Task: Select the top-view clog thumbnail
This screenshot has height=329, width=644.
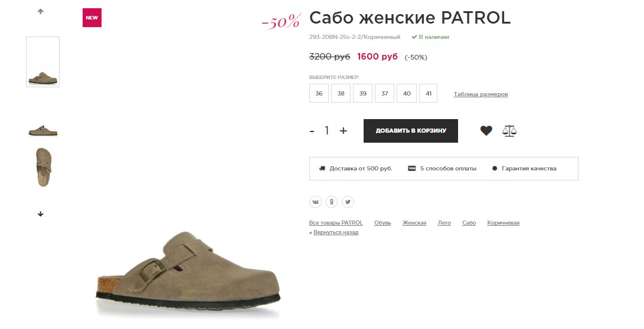Action: coord(43,168)
